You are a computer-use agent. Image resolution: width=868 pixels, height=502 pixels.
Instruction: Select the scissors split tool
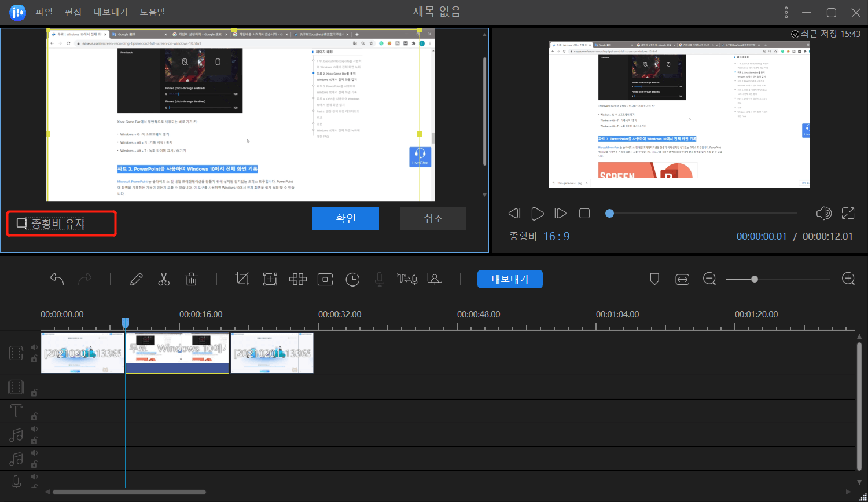click(164, 279)
